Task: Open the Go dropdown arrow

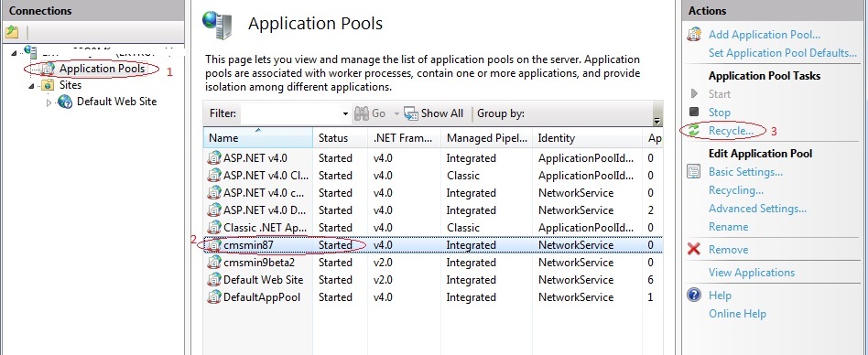Action: [396, 113]
